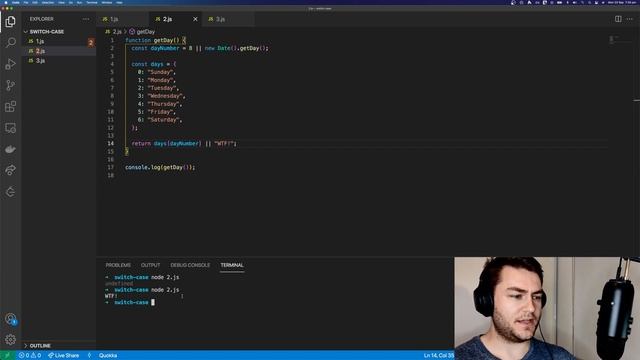Open the Remote Explorer view
This screenshot has height=360, width=640.
coord(11,128)
